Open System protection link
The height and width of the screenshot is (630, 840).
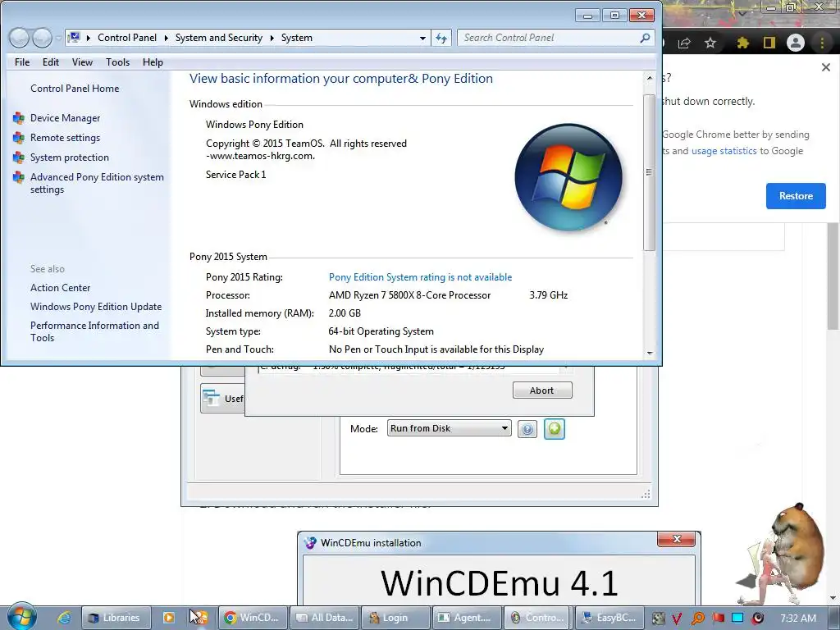(70, 157)
